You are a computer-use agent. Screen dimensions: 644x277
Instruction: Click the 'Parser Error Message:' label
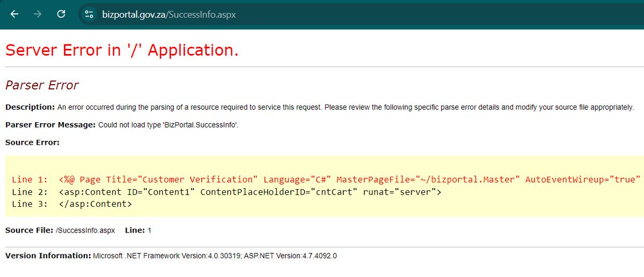pyautogui.click(x=50, y=125)
